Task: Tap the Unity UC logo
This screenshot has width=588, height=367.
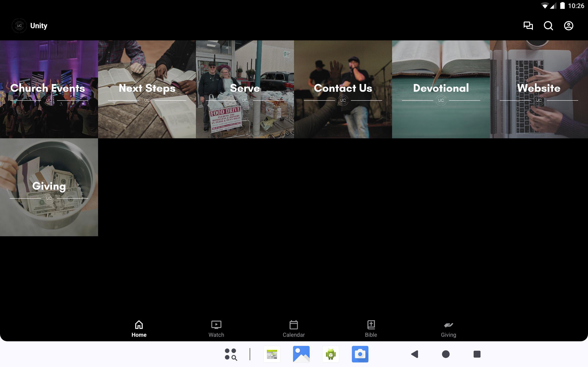Action: 19,26
